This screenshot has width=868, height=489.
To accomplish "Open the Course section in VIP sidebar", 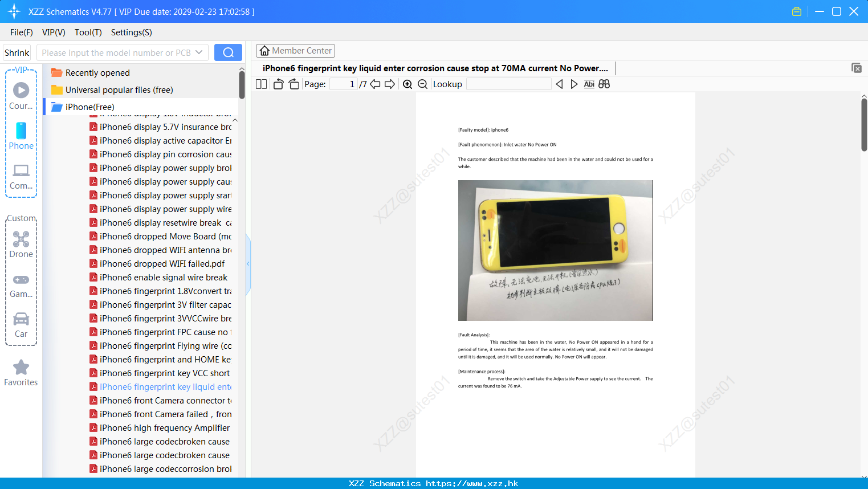I will [21, 96].
